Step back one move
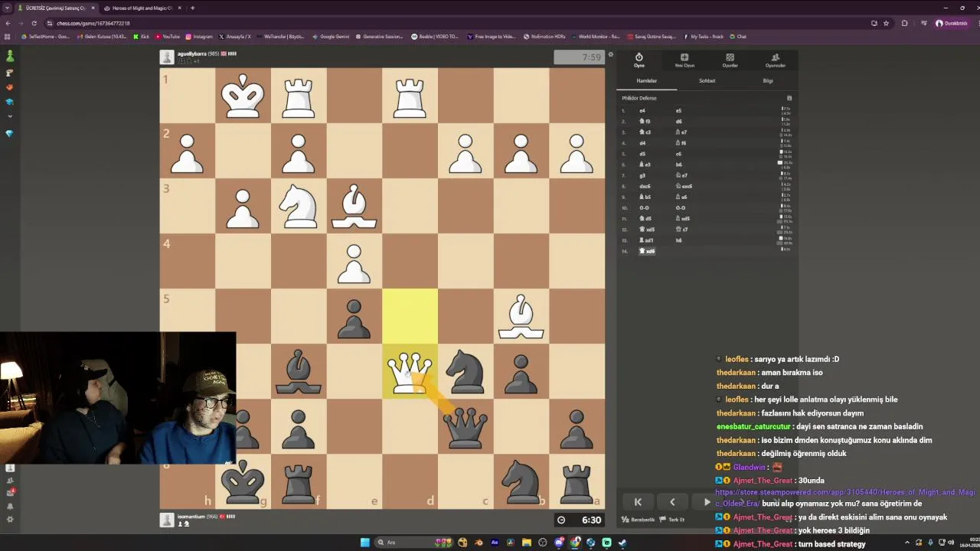Screen dimensions: 980x551 tap(672, 502)
